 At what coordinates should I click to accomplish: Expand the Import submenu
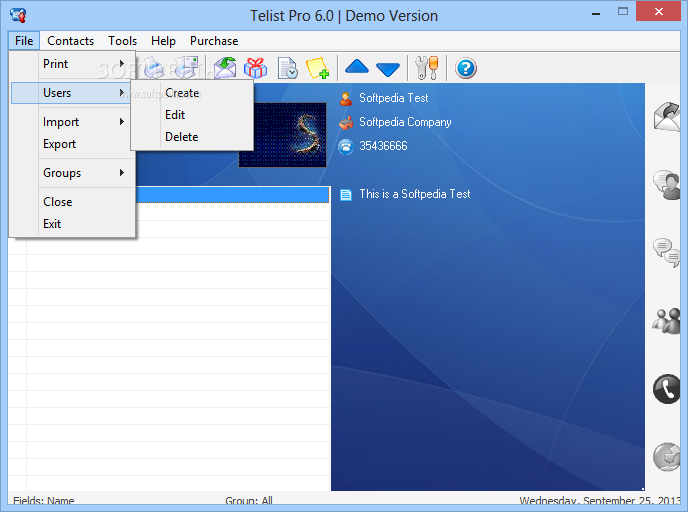[72, 122]
